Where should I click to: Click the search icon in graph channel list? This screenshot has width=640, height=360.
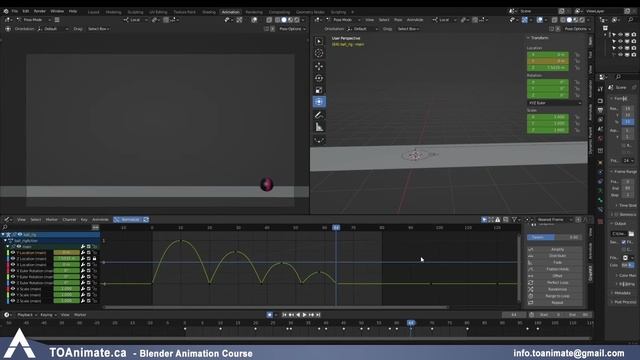(x=5, y=227)
